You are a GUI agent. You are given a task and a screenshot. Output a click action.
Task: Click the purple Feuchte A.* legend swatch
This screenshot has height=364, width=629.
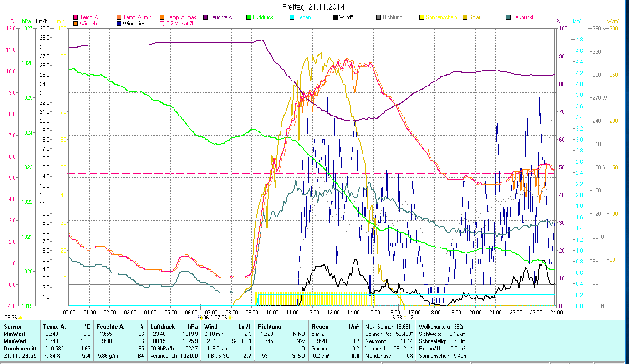pyautogui.click(x=205, y=17)
